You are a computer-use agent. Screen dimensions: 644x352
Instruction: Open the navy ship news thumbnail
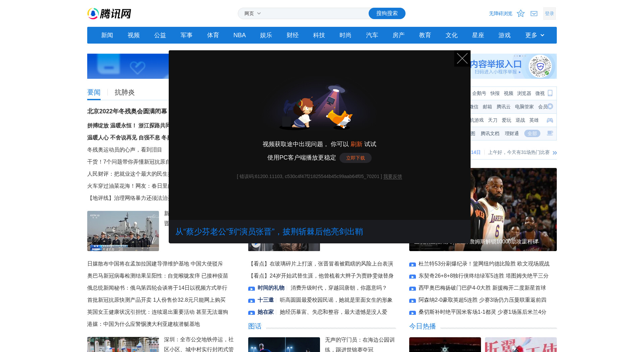(x=123, y=231)
